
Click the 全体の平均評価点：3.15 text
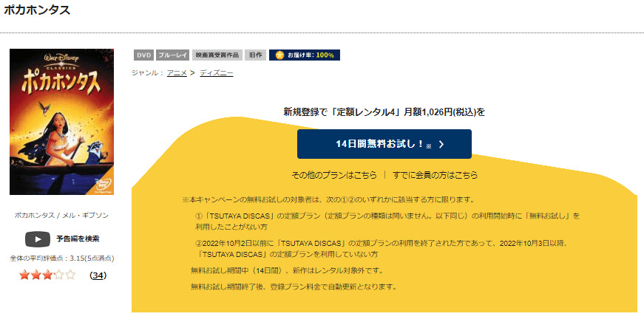62,258
